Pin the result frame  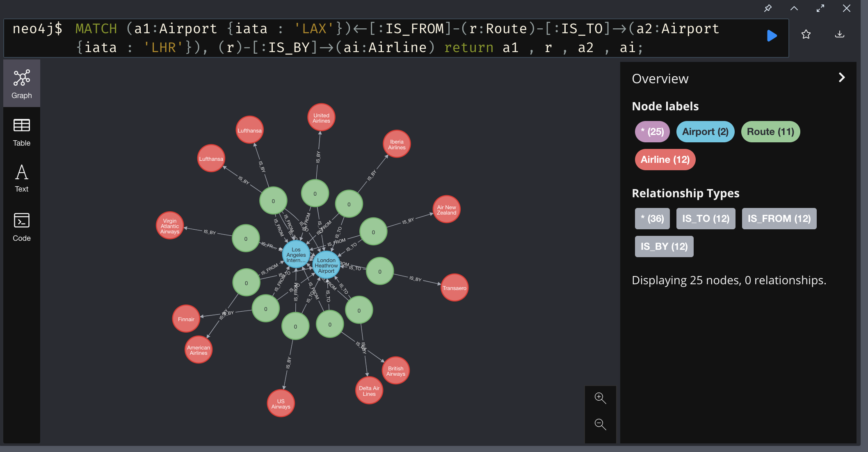click(767, 8)
